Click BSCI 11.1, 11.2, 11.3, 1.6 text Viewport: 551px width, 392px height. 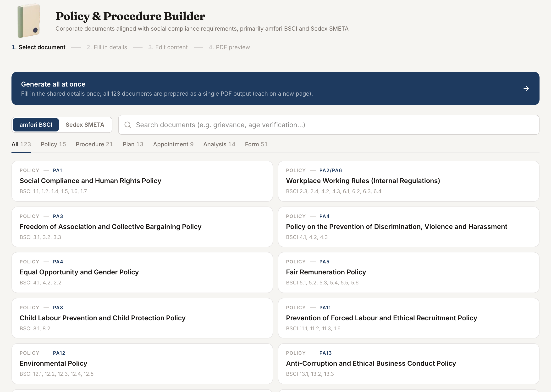point(313,328)
